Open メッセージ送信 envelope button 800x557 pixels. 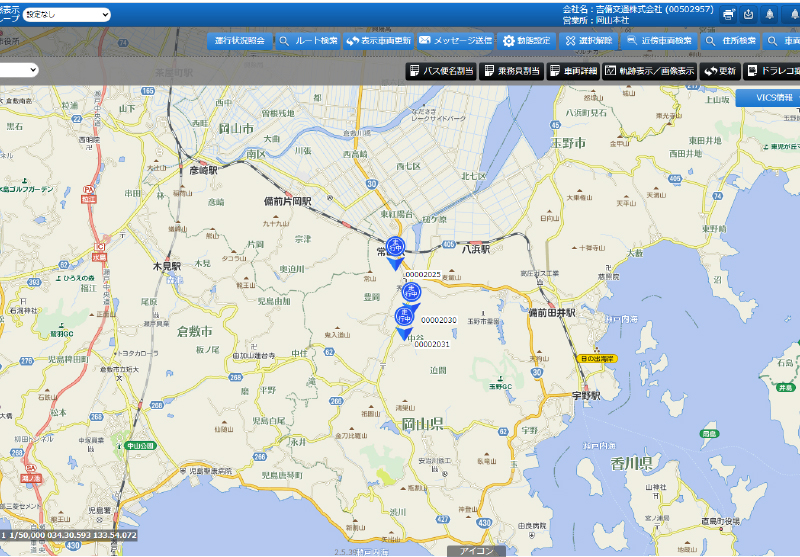455,41
